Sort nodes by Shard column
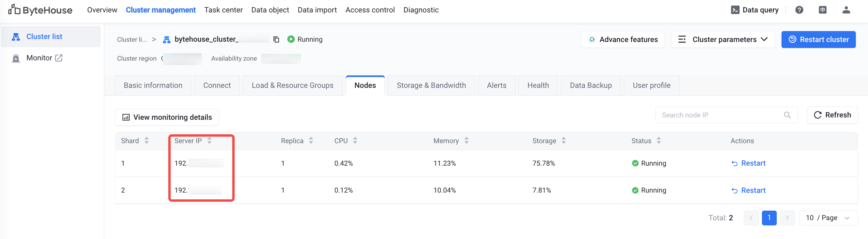 click(x=147, y=141)
